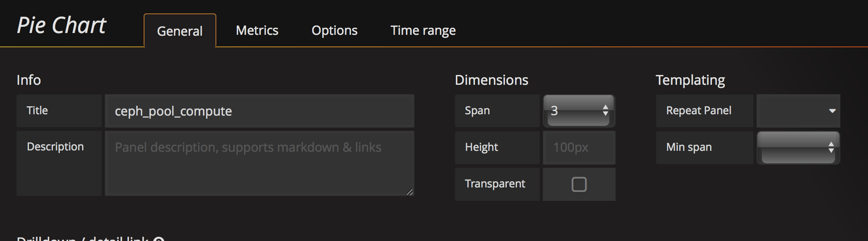Open the Options tab
The image size is (868, 241).
click(335, 30)
